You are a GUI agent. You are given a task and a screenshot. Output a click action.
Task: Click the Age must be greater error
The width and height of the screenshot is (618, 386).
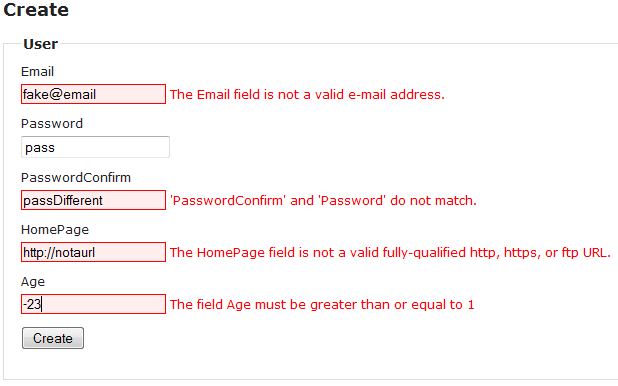[322, 304]
